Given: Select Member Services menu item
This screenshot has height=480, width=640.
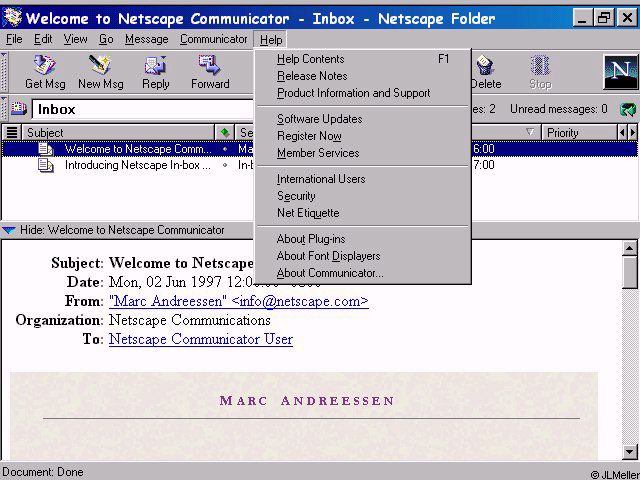Looking at the screenshot, I should 363,153.
